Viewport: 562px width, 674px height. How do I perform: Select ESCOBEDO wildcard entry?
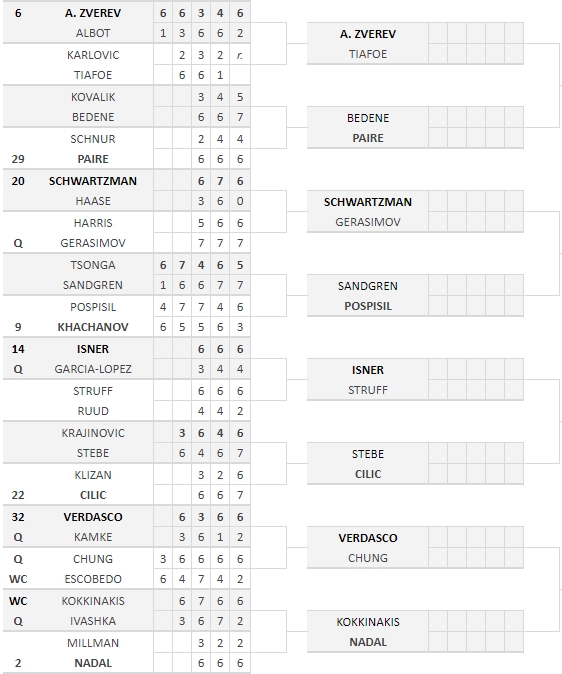[93, 579]
